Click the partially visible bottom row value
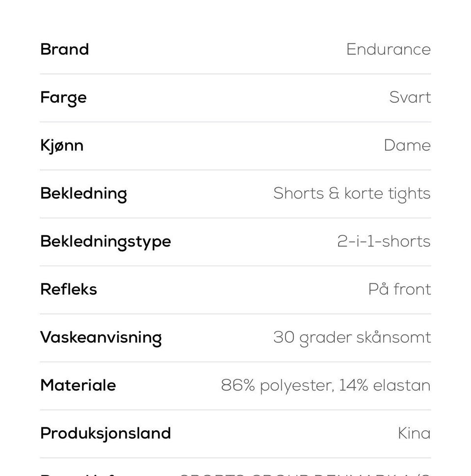This screenshot has height=476, width=471. 305,474
